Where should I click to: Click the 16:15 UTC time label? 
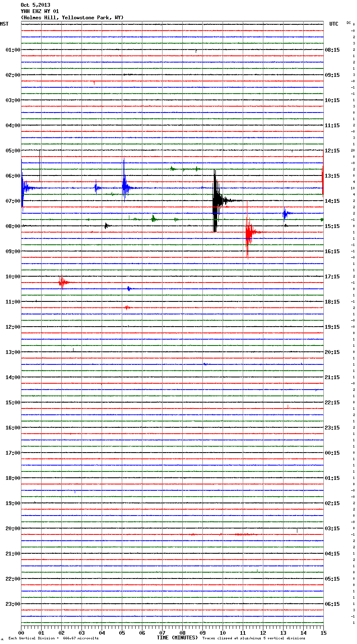[332, 251]
